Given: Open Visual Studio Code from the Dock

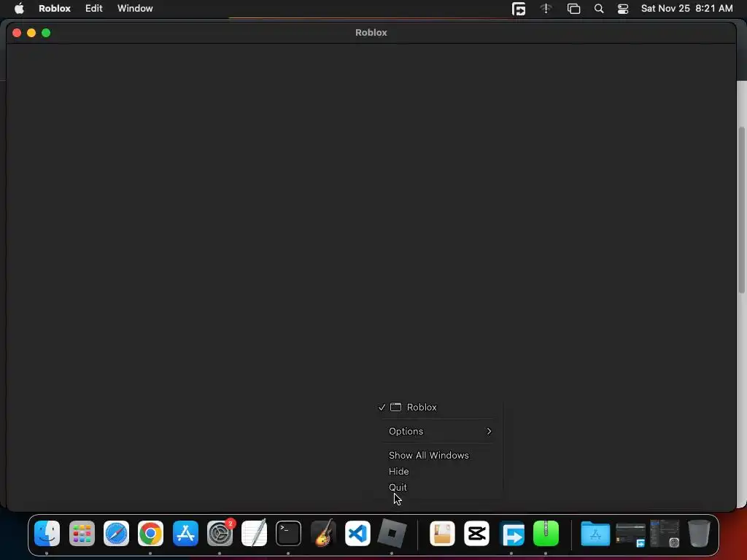Looking at the screenshot, I should [x=357, y=533].
